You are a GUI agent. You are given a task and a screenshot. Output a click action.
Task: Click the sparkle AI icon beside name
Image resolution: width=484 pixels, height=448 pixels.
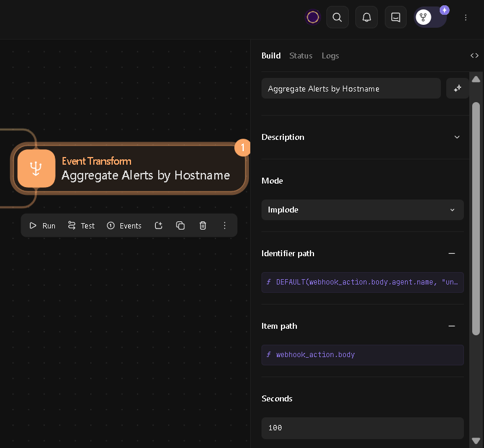(x=457, y=89)
